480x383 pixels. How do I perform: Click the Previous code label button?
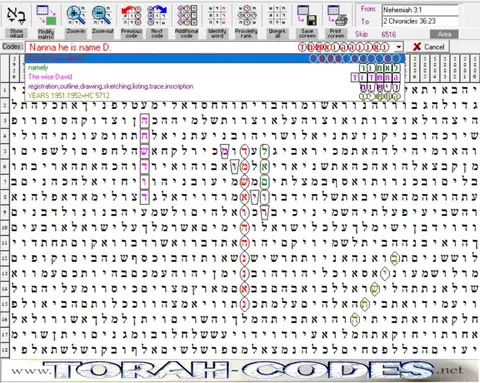pos(131,33)
